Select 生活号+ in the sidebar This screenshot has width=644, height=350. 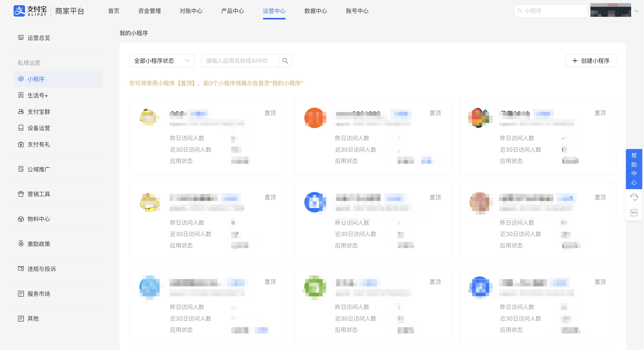[38, 95]
